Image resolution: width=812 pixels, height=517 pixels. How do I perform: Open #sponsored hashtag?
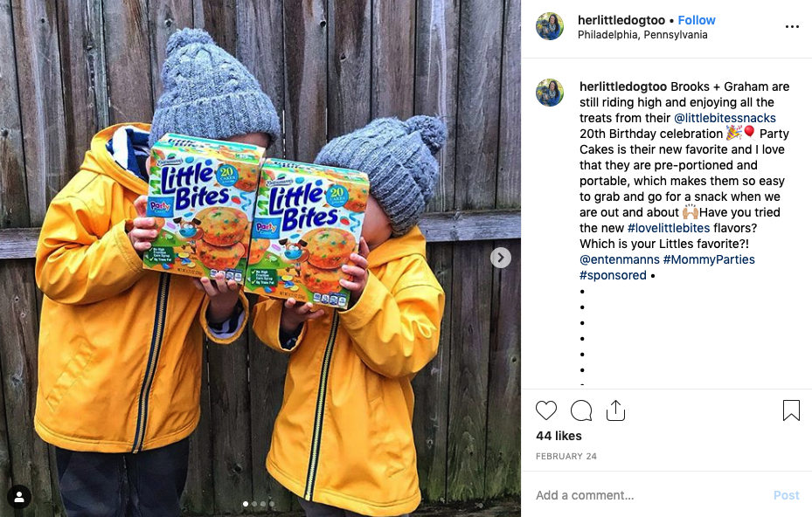tap(613, 275)
